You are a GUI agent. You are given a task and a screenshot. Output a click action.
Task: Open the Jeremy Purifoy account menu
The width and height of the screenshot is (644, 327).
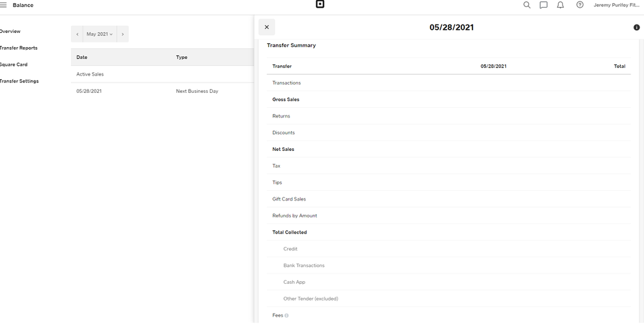click(x=616, y=5)
